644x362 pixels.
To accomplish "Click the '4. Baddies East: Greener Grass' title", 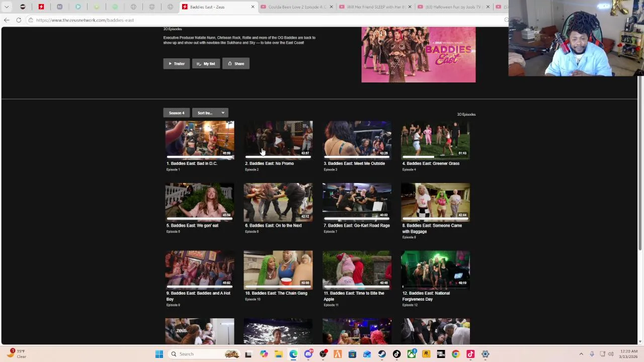I will (x=431, y=163).
